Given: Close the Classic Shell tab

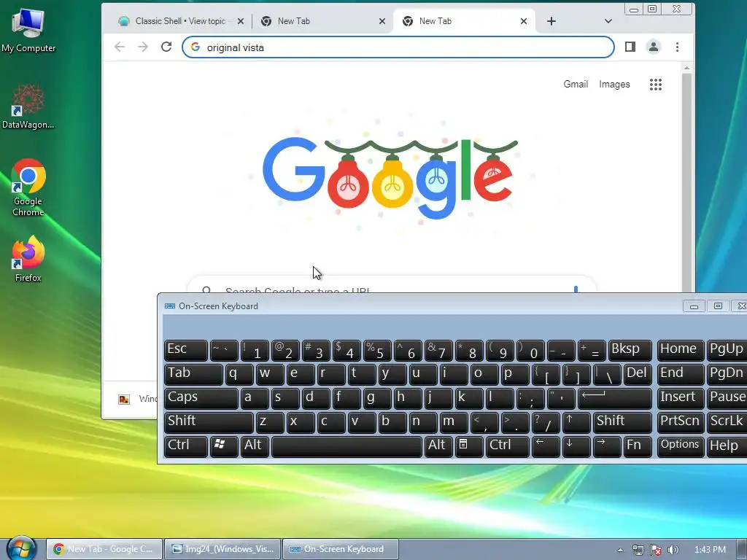Looking at the screenshot, I should tap(241, 21).
